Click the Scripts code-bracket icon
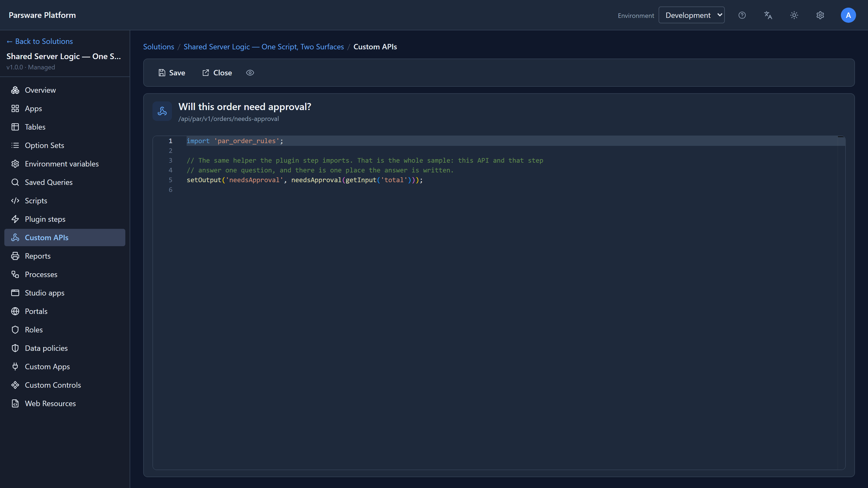868x488 pixels. 15,201
